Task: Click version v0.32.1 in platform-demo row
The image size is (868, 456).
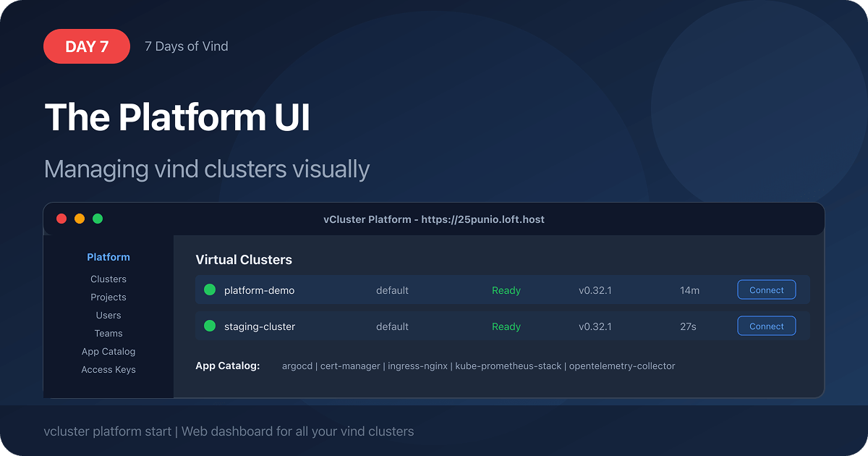Action: (x=595, y=290)
